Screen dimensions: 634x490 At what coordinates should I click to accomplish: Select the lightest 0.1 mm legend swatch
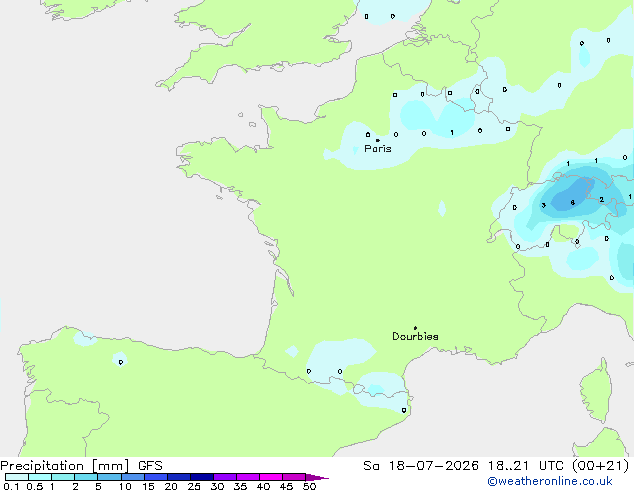pos(17,477)
